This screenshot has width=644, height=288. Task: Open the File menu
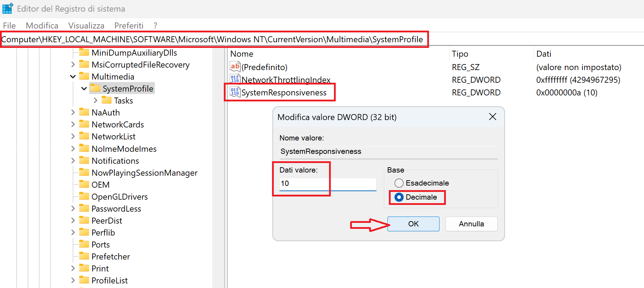click(10, 26)
